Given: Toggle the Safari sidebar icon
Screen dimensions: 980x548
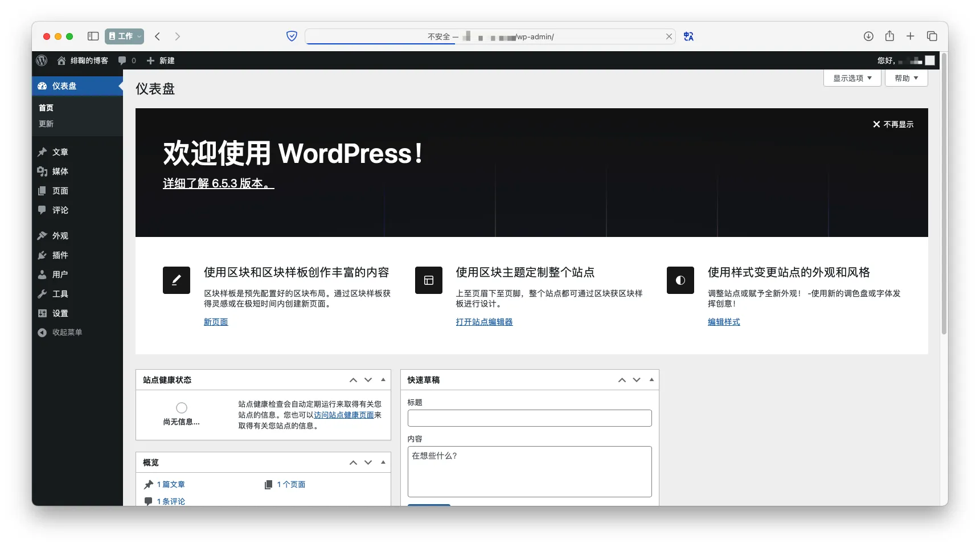Looking at the screenshot, I should (93, 36).
